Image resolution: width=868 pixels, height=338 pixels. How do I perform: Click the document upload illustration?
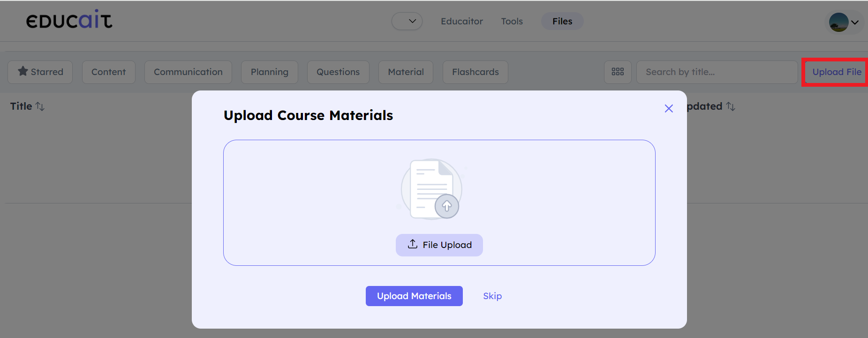pyautogui.click(x=431, y=189)
